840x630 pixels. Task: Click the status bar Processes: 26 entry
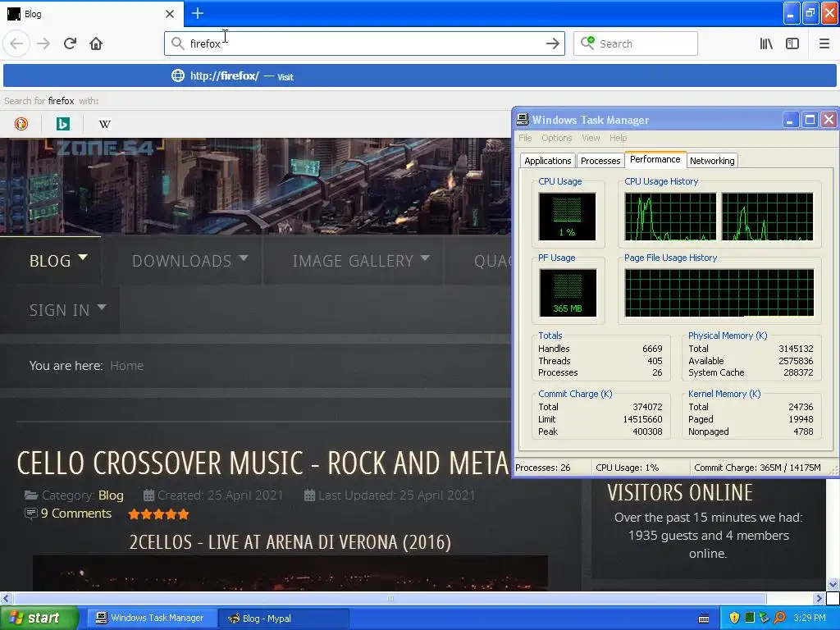(543, 468)
